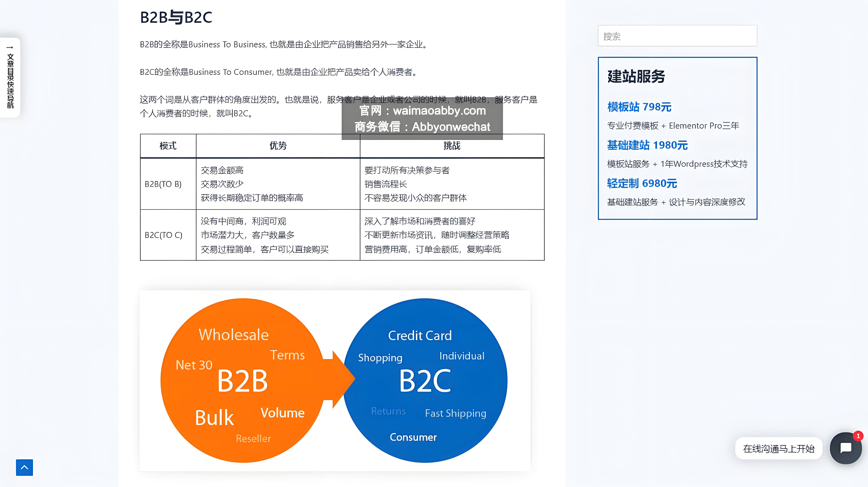The image size is (868, 487).
Task: Click the 基础建站服务 + 设计与内容深度修改 description
Action: coord(676,202)
